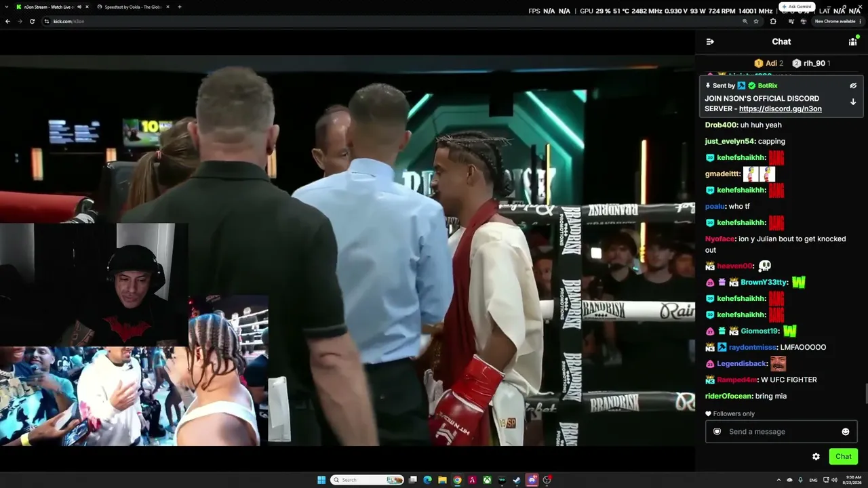Open a new browser tab
Viewport: 868px width, 488px height.
(x=179, y=7)
